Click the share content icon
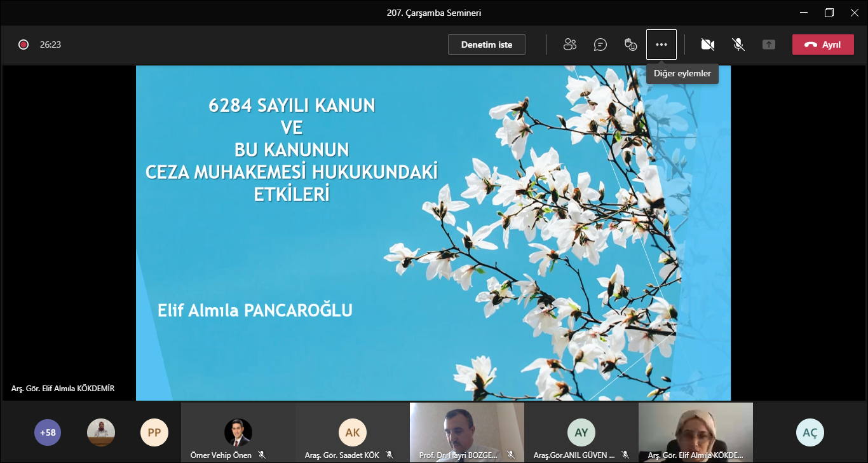 coord(769,45)
